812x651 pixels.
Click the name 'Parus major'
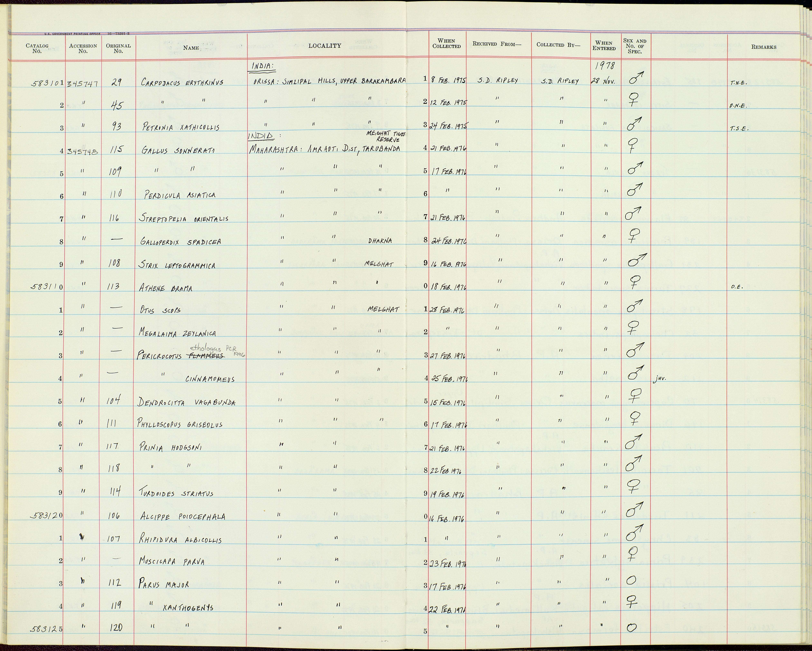(163, 584)
